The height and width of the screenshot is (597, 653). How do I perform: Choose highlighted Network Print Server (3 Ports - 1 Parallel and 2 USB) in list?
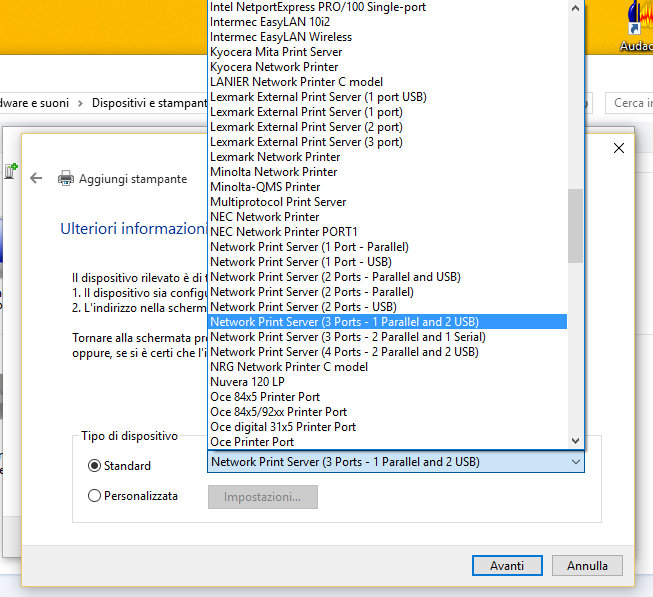pos(387,322)
